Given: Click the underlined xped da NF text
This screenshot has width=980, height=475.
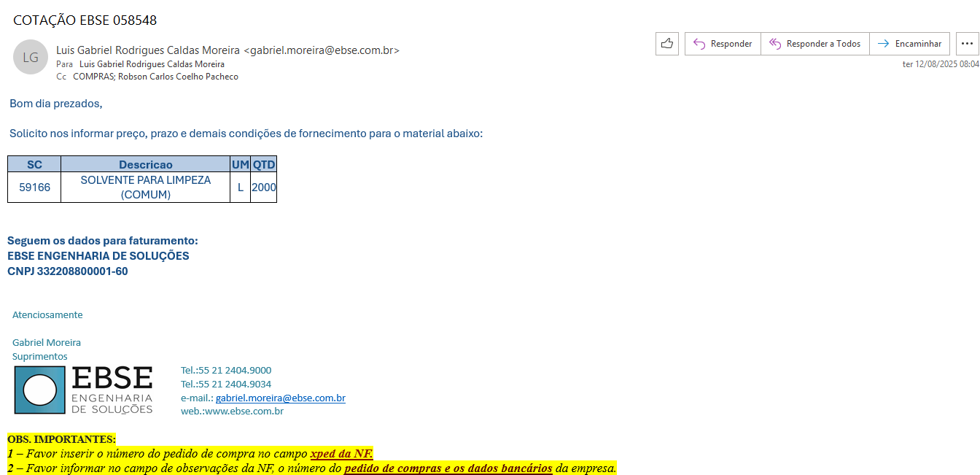Looking at the screenshot, I should (341, 454).
